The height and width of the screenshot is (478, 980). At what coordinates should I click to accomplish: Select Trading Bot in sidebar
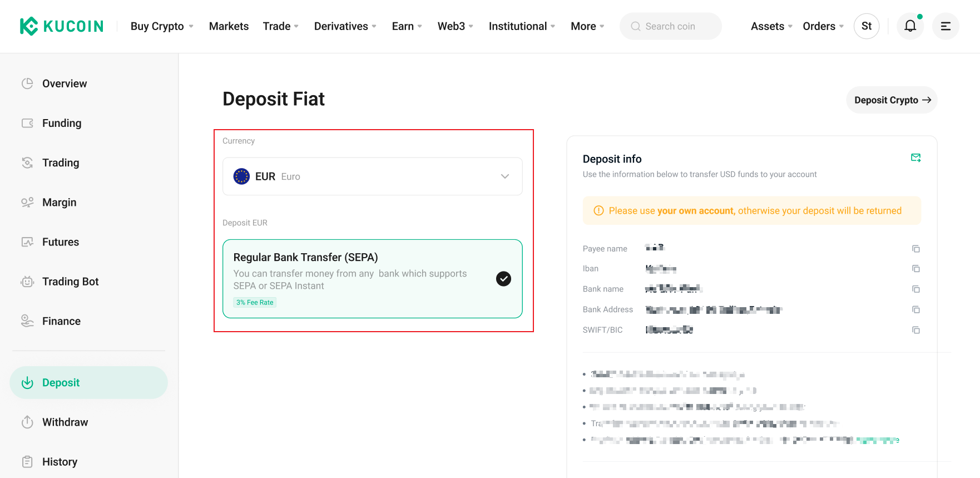pyautogui.click(x=70, y=282)
